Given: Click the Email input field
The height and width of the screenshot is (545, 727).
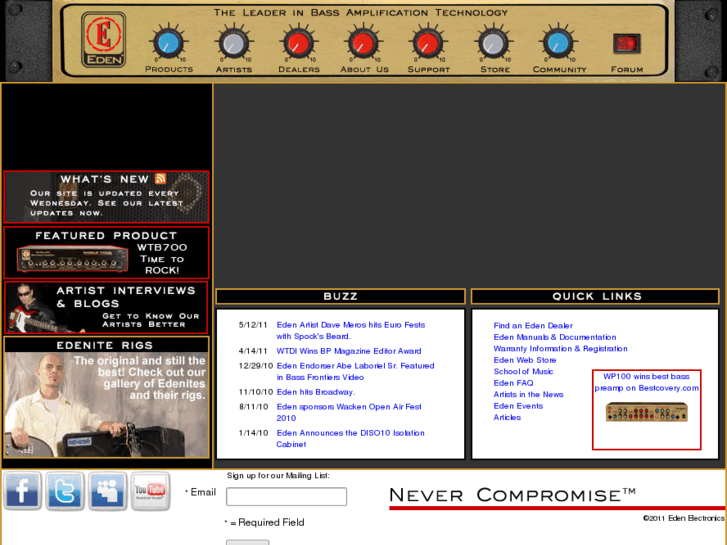Looking at the screenshot, I should point(286,496).
